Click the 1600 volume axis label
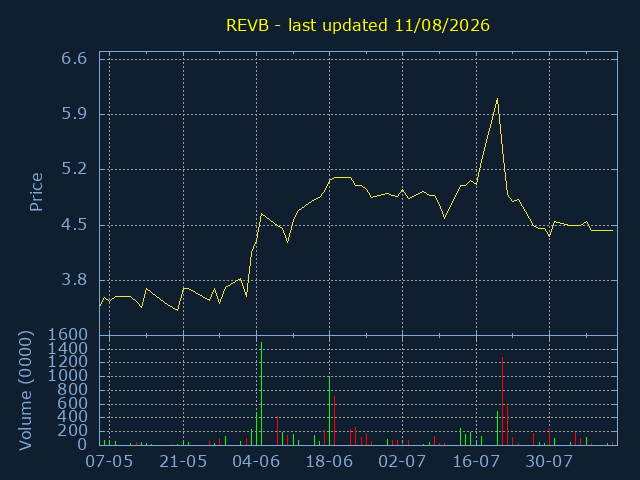This screenshot has height=480, width=640. pos(68,335)
